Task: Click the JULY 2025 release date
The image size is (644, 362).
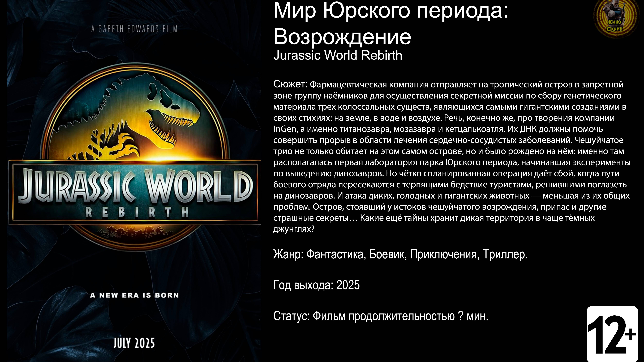Action: click(134, 343)
